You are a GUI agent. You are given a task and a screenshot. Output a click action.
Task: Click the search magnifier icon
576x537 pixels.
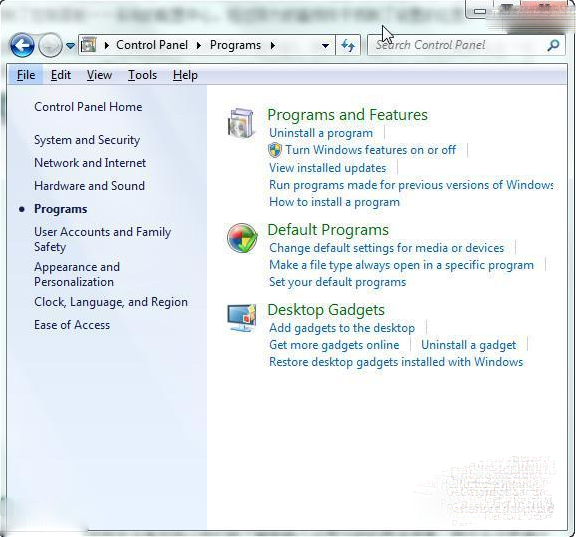(x=553, y=45)
